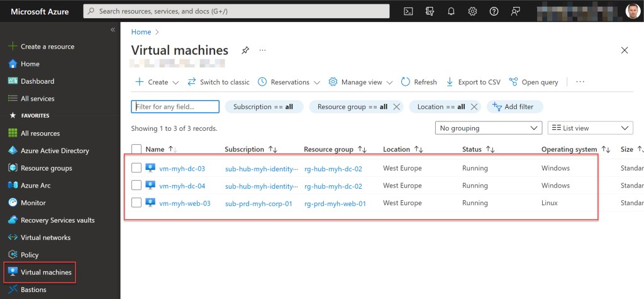Pin the Virtual machines blade
The width and height of the screenshot is (644, 299).
(x=244, y=50)
